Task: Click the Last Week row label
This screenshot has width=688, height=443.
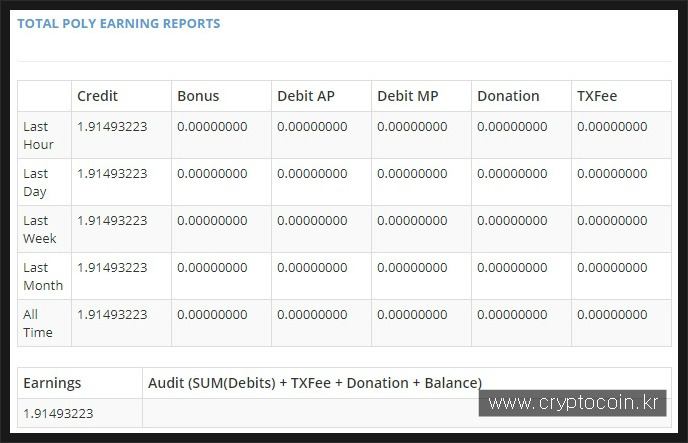Action: (x=39, y=229)
